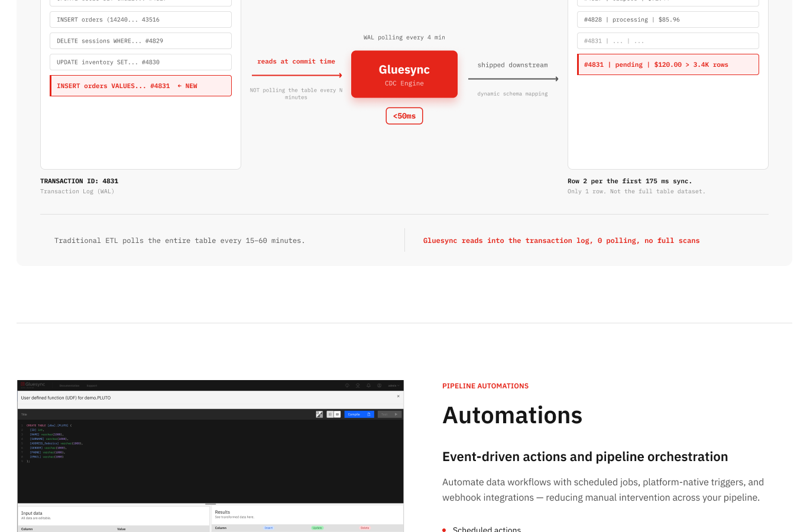Click the 'Automate data workflows' paragraph

603,490
